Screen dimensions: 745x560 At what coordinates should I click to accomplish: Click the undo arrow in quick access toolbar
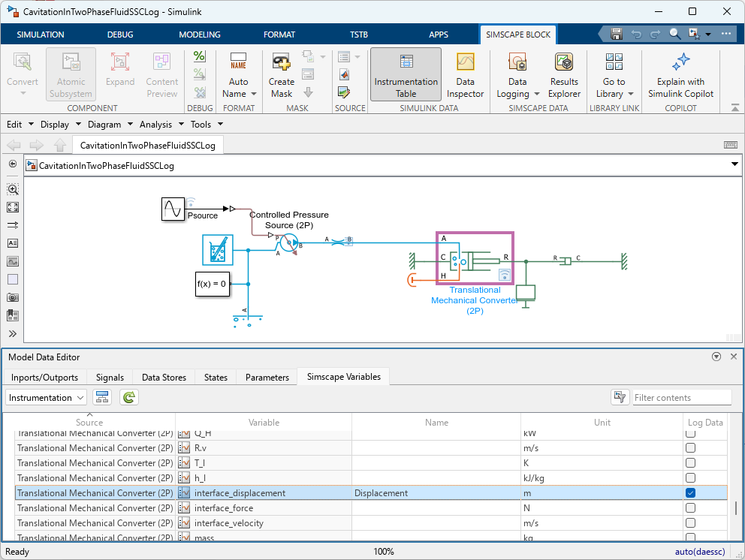tap(635, 35)
